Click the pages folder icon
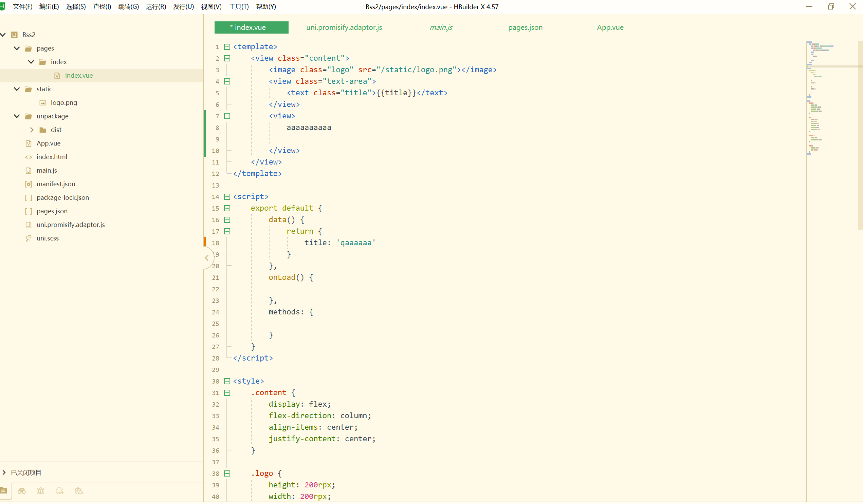The width and height of the screenshot is (863, 504). [x=29, y=48]
